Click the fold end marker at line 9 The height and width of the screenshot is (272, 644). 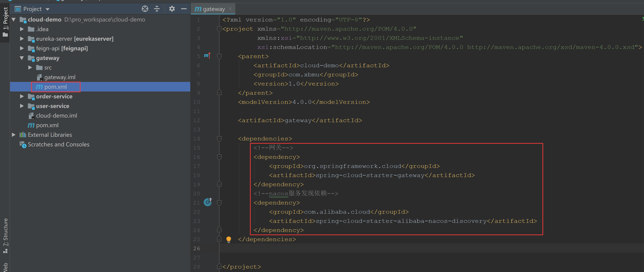point(219,92)
